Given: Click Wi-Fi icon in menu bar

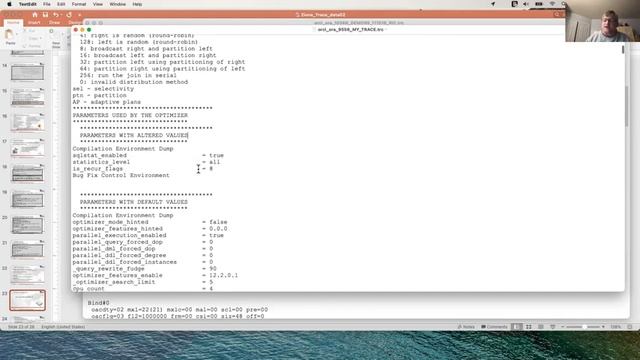Looking at the screenshot, I should (552, 4).
